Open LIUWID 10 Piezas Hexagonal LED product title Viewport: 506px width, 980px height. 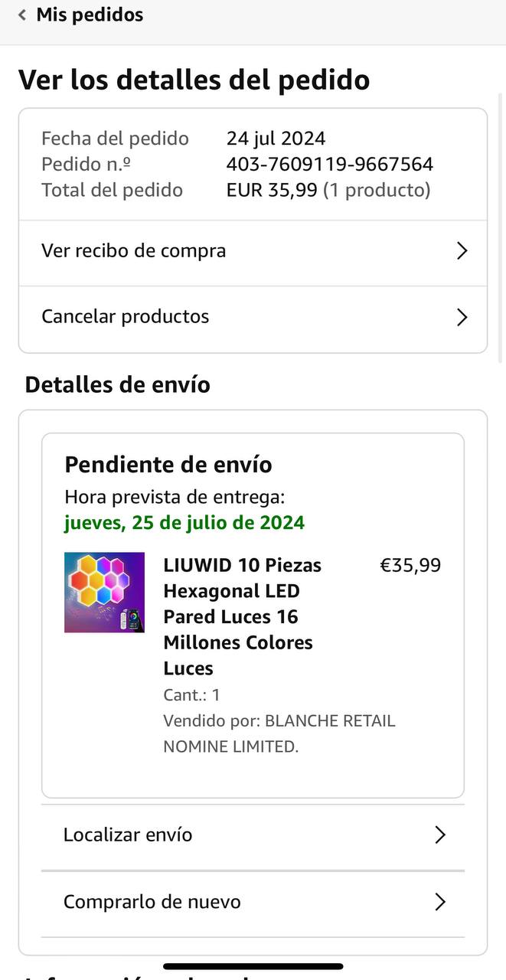coord(242,616)
